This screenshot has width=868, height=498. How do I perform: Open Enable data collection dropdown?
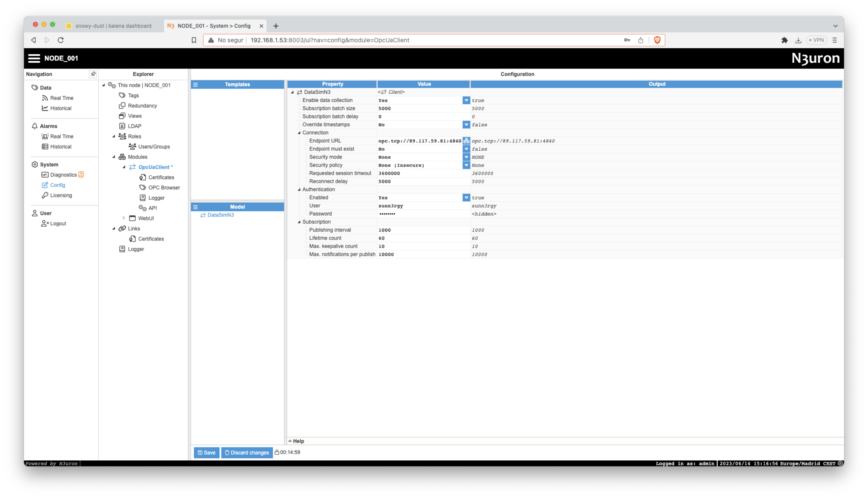[x=466, y=100]
